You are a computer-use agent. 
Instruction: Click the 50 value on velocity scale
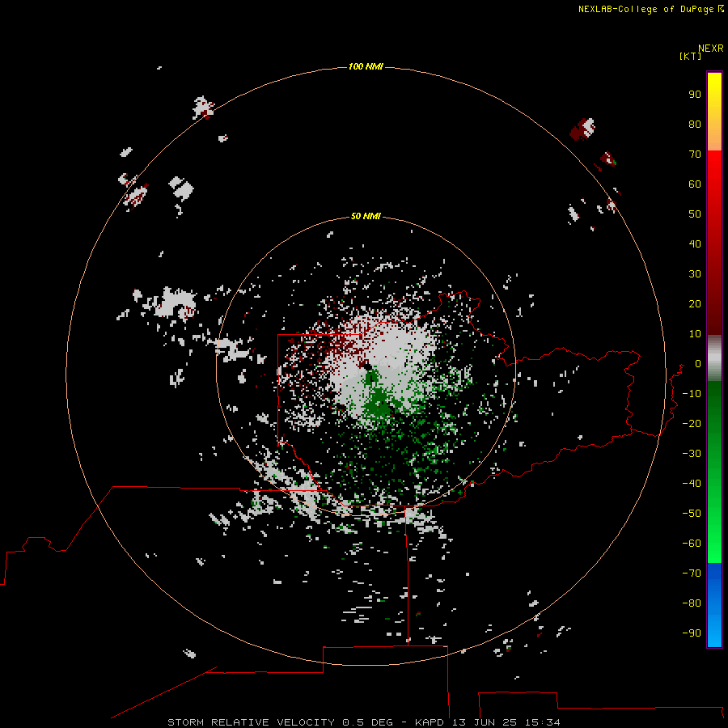click(695, 214)
